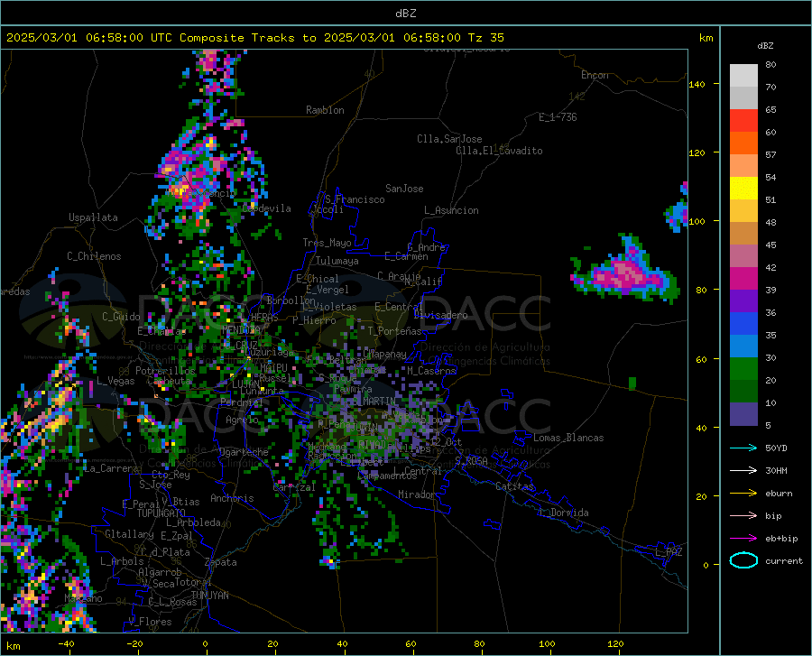812x656 pixels.
Task: Click the white 30HM track arrow
Action: (x=743, y=471)
